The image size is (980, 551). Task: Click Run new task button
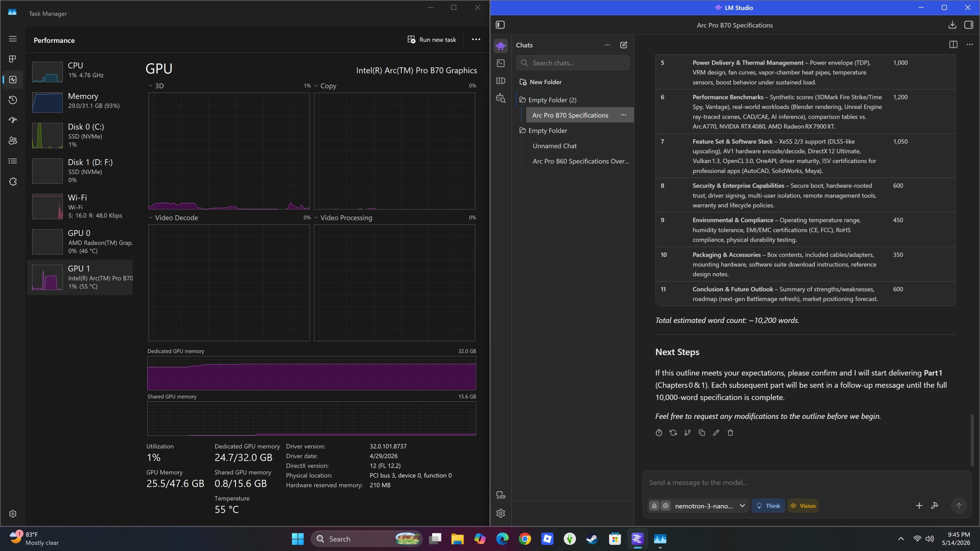[432, 39]
